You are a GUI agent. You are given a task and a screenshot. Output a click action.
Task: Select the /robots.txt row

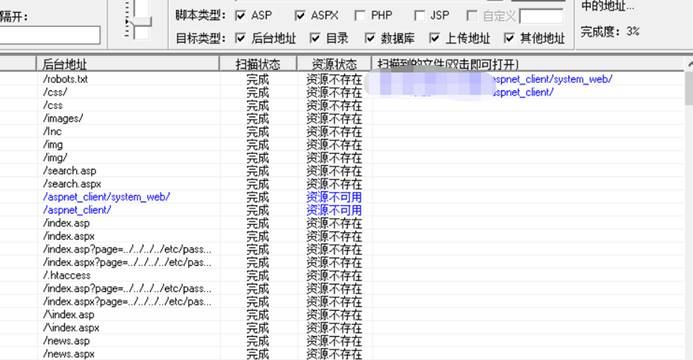(65, 79)
